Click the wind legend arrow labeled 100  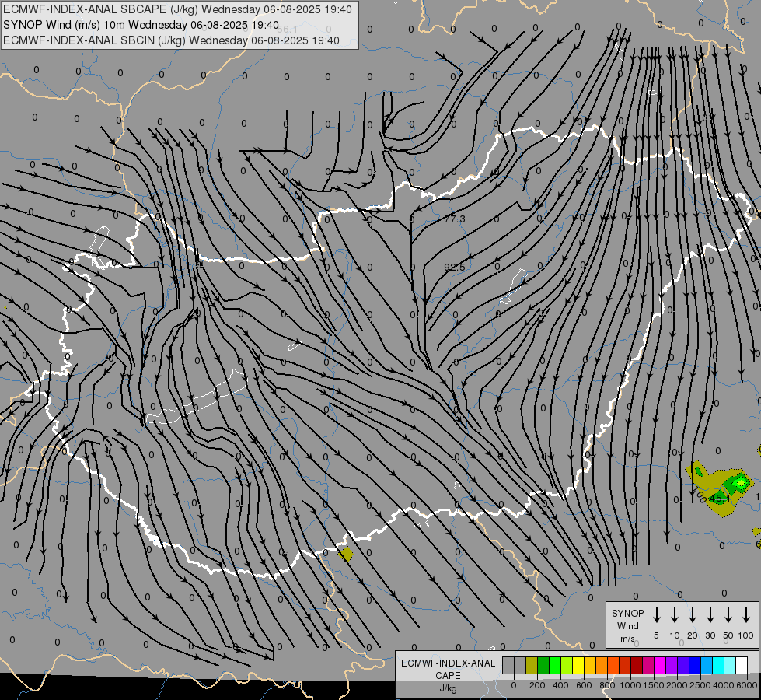click(746, 615)
